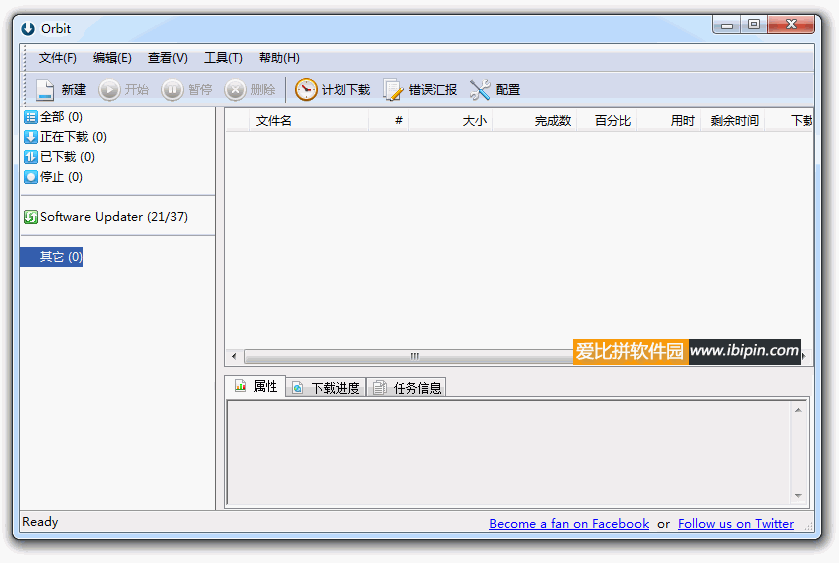Maximize the Orbit window
Viewport: 839px width, 563px height.
coord(754,25)
